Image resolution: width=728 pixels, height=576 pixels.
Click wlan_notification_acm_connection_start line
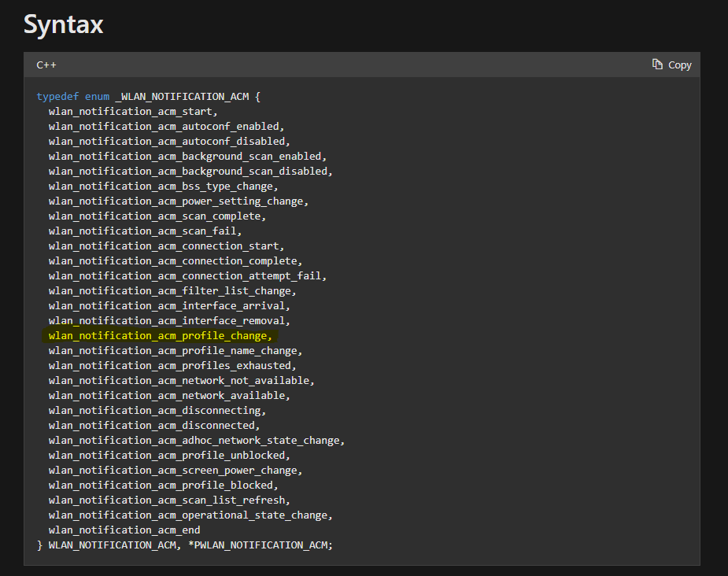[x=166, y=246]
